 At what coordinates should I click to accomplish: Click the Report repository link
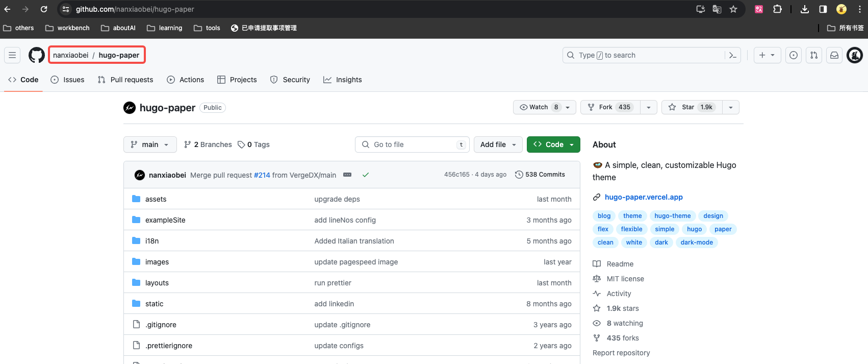[x=621, y=353]
